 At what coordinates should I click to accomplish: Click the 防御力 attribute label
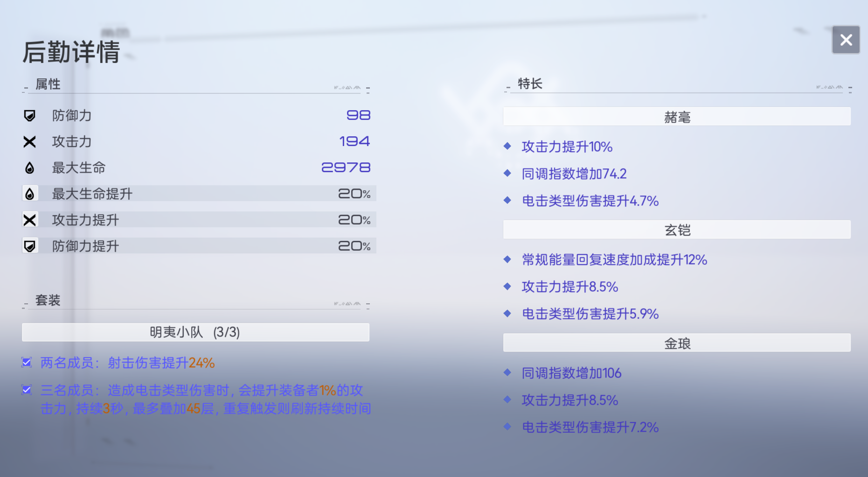click(72, 115)
